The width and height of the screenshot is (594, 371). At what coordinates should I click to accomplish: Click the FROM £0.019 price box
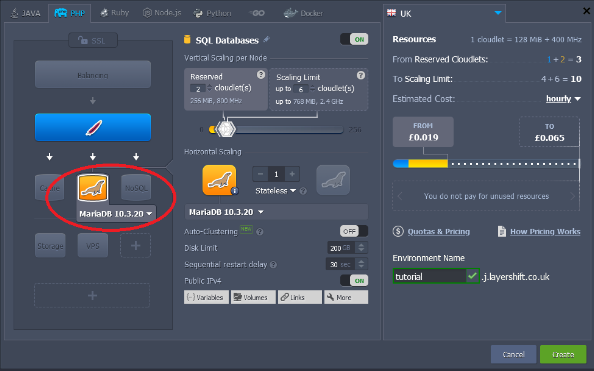point(423,132)
